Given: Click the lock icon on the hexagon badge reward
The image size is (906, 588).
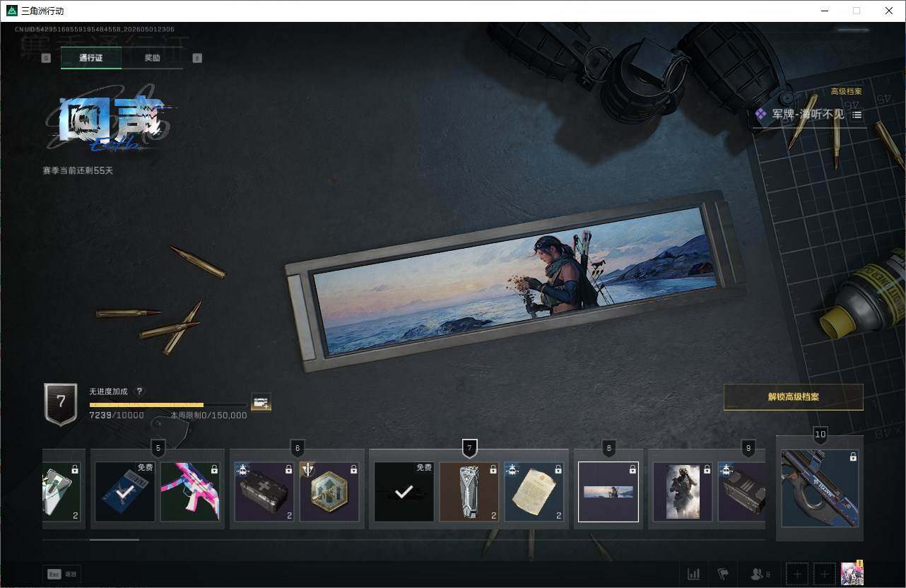Looking at the screenshot, I should (353, 469).
